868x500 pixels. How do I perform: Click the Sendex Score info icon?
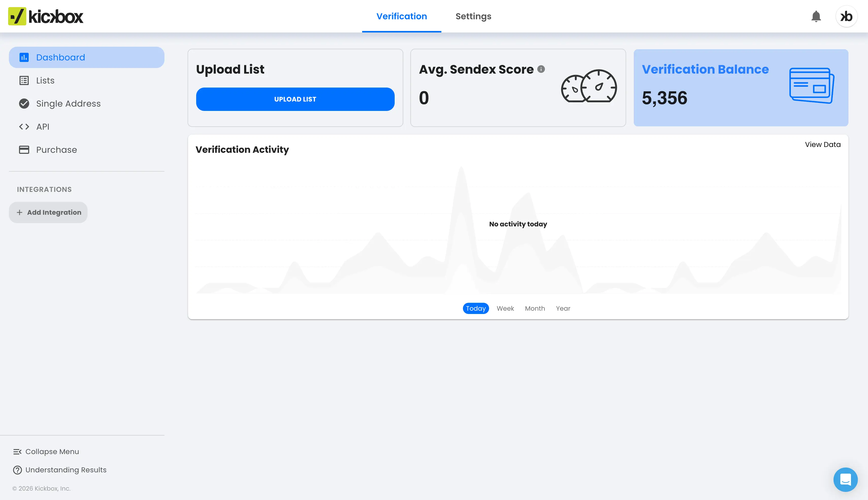(541, 69)
